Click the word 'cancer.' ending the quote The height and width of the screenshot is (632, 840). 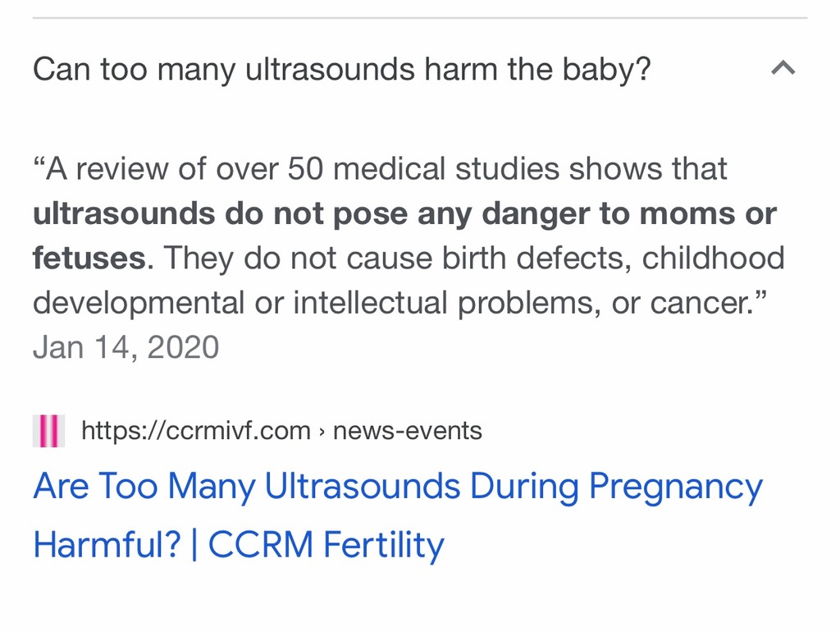click(x=702, y=304)
